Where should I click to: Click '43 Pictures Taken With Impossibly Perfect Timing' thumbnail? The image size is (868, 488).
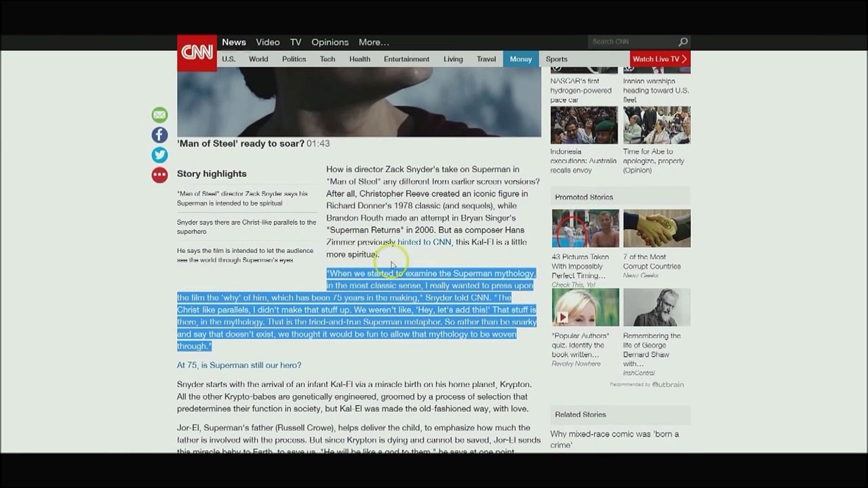[x=585, y=228]
